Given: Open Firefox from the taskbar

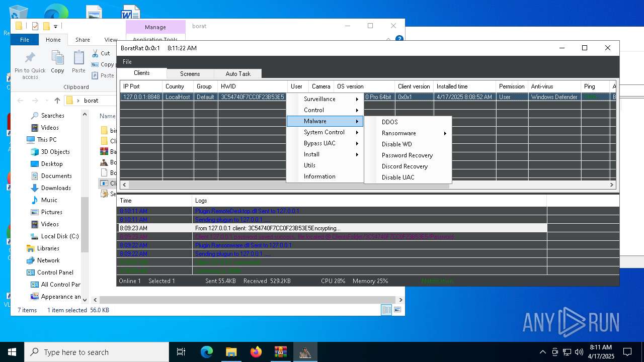Looking at the screenshot, I should (256, 352).
